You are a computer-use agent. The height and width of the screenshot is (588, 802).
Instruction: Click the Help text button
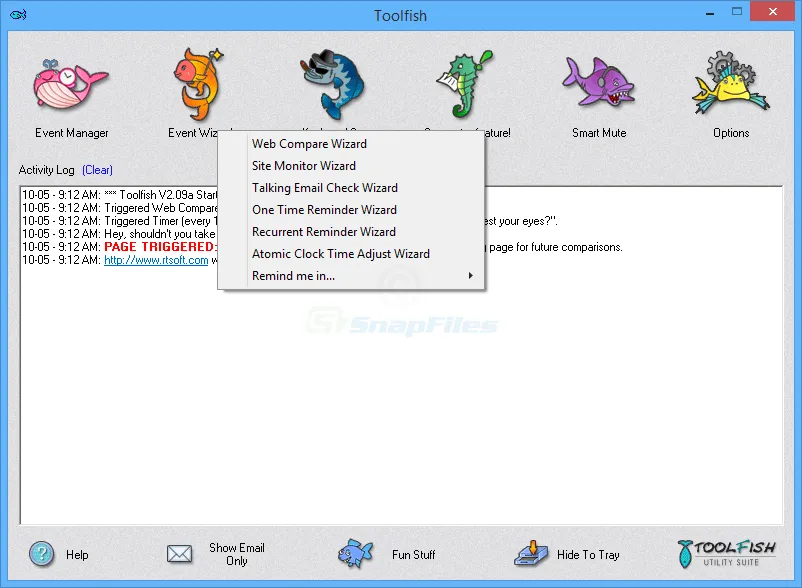click(x=77, y=555)
